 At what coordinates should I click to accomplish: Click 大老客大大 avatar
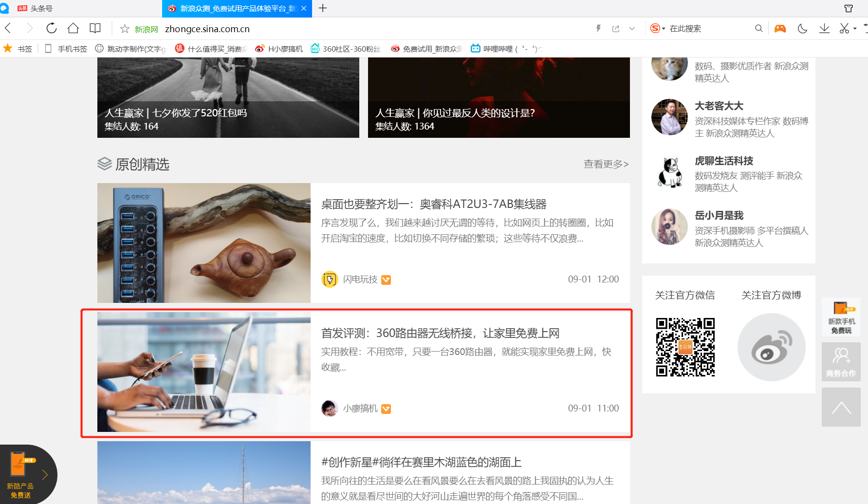[669, 117]
